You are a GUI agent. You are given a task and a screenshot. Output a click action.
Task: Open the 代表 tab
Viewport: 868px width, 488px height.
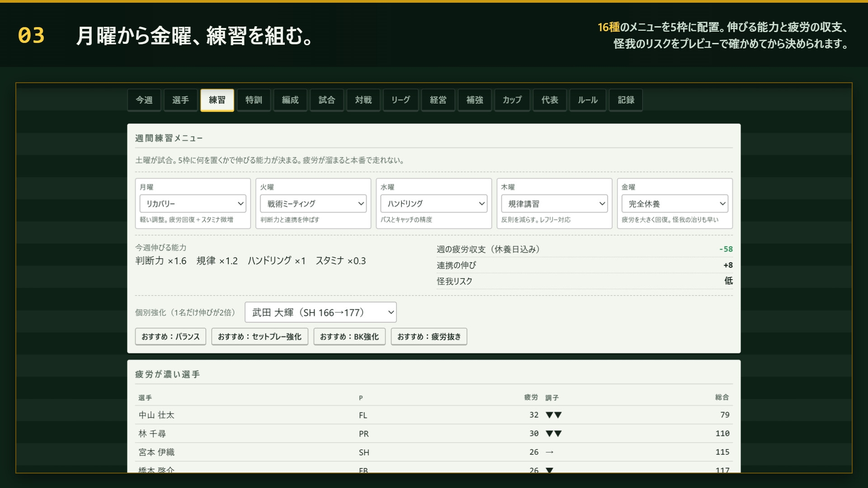tap(550, 100)
